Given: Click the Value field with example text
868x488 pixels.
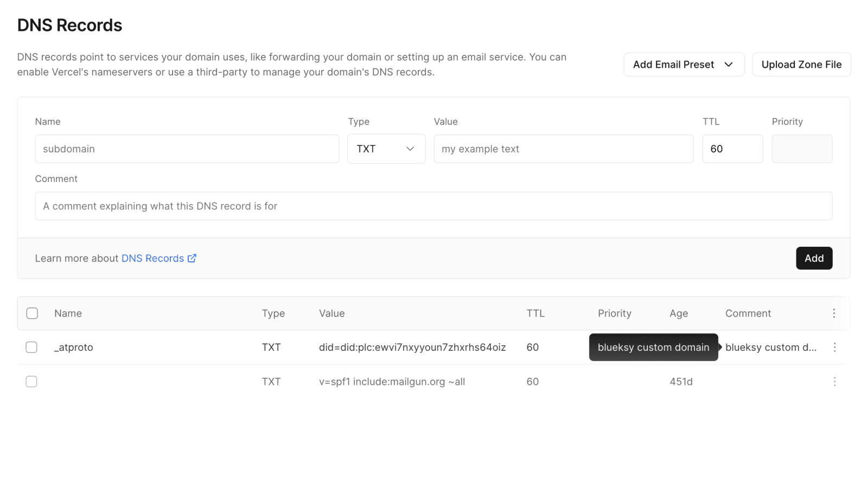Looking at the screenshot, I should click(563, 149).
